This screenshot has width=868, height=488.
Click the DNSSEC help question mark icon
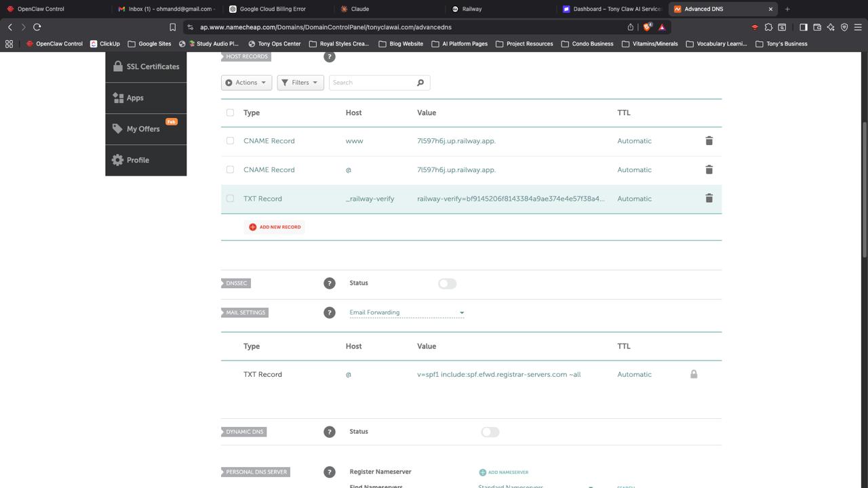330,283
